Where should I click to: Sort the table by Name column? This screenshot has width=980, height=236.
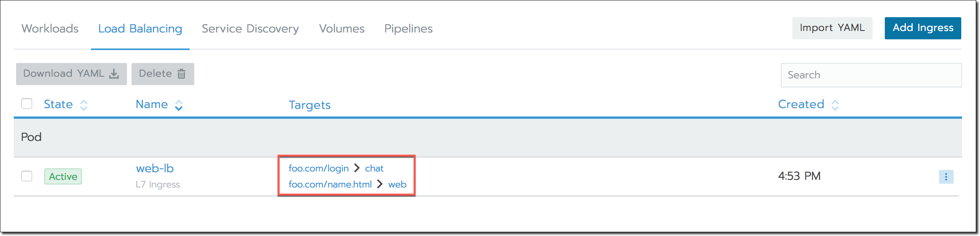pos(152,104)
